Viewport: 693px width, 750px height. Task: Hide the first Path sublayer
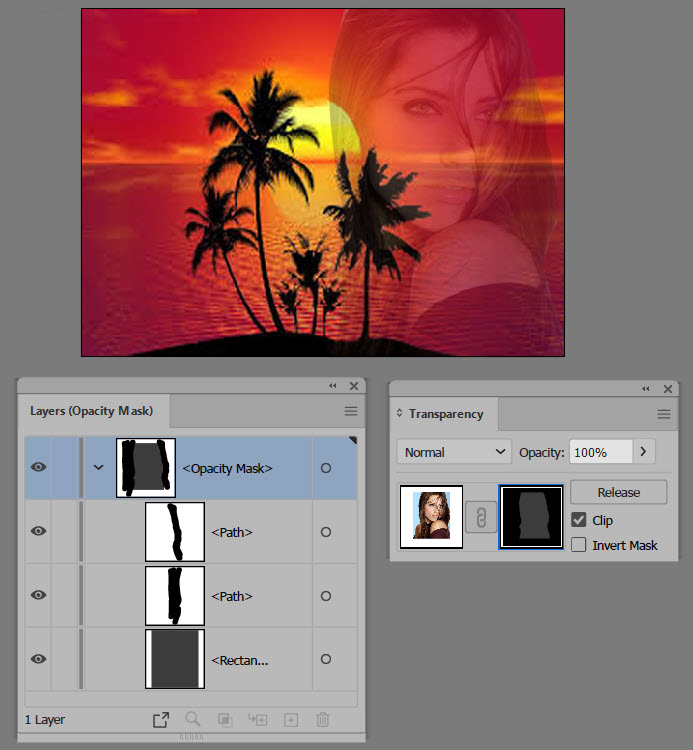click(x=38, y=531)
